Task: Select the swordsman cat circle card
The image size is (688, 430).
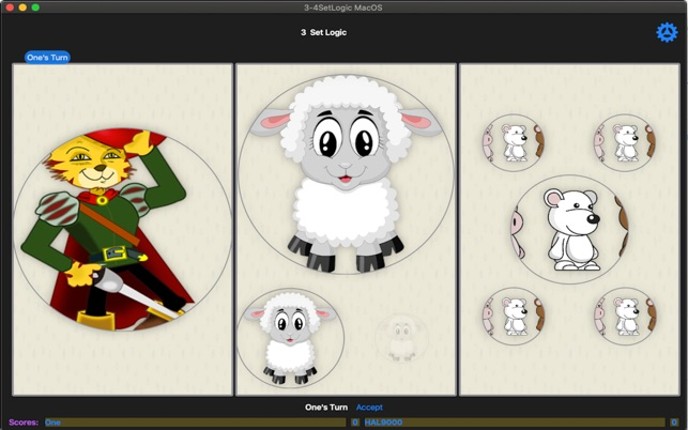Action: (123, 230)
